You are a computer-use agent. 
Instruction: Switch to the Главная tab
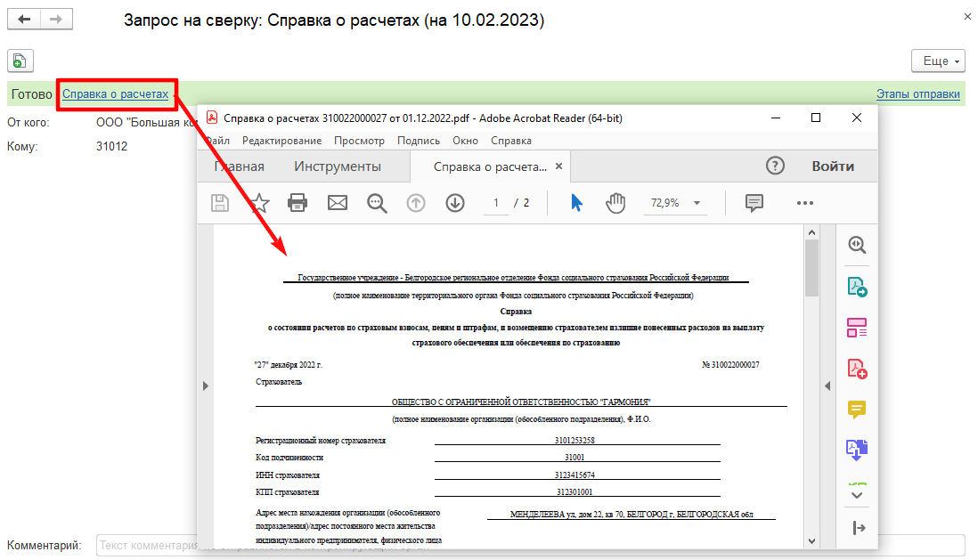(240, 166)
